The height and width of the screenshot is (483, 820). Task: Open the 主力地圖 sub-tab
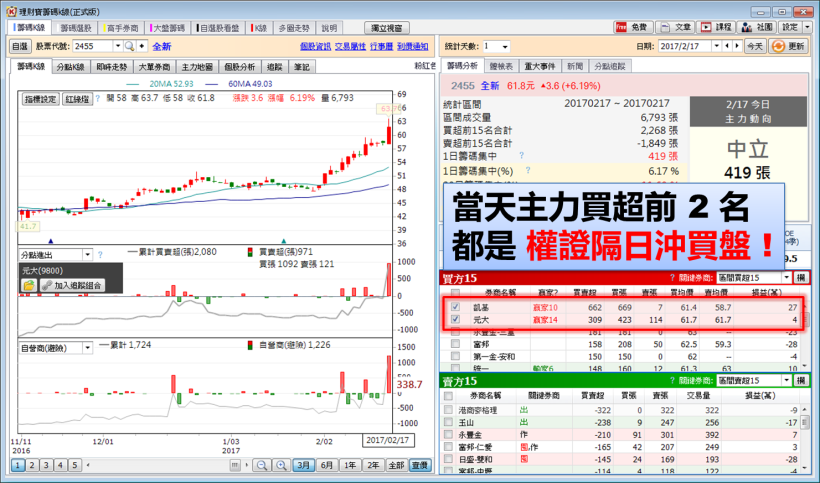click(197, 67)
